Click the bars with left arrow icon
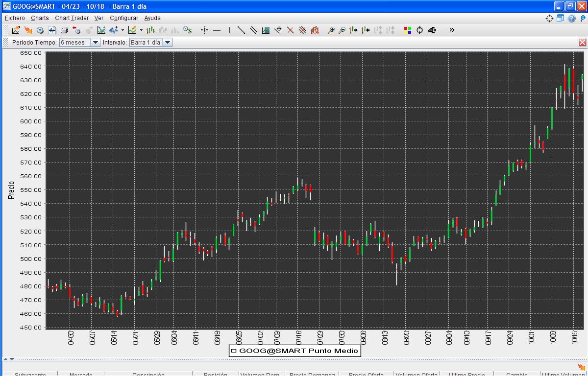 (366, 30)
